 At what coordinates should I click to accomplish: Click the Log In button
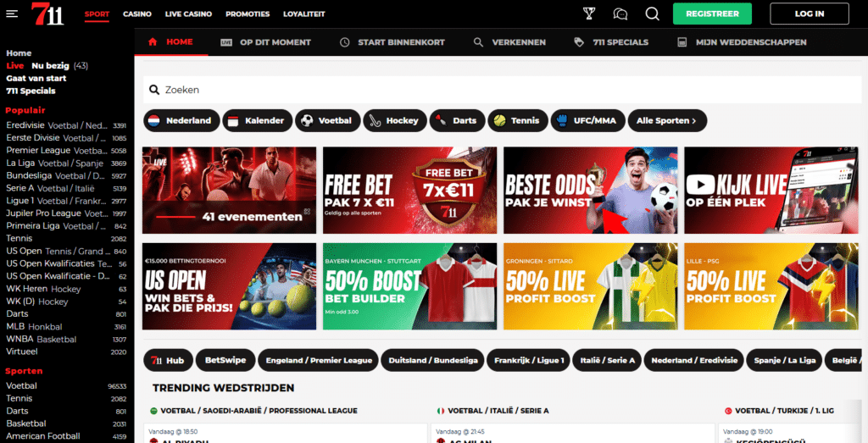[810, 14]
